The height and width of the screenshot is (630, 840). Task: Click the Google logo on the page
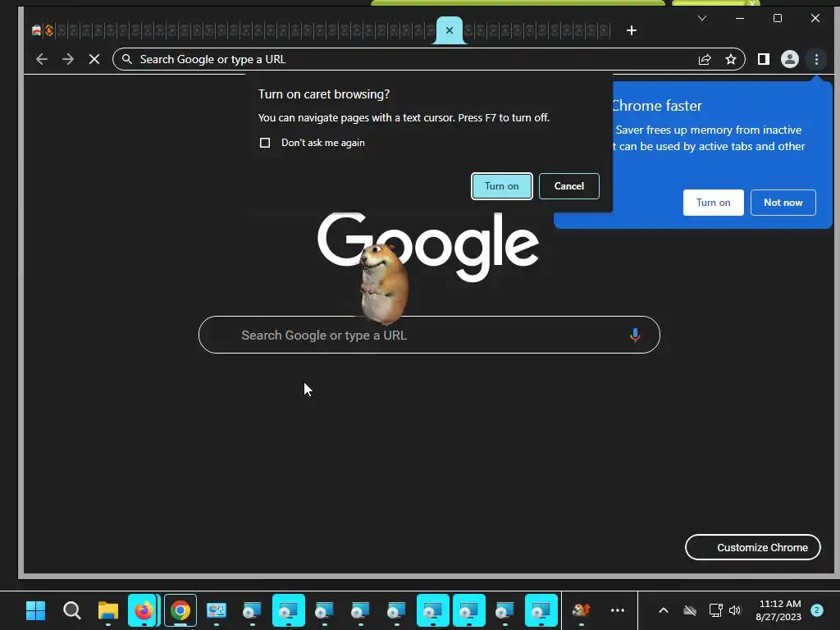tap(428, 246)
